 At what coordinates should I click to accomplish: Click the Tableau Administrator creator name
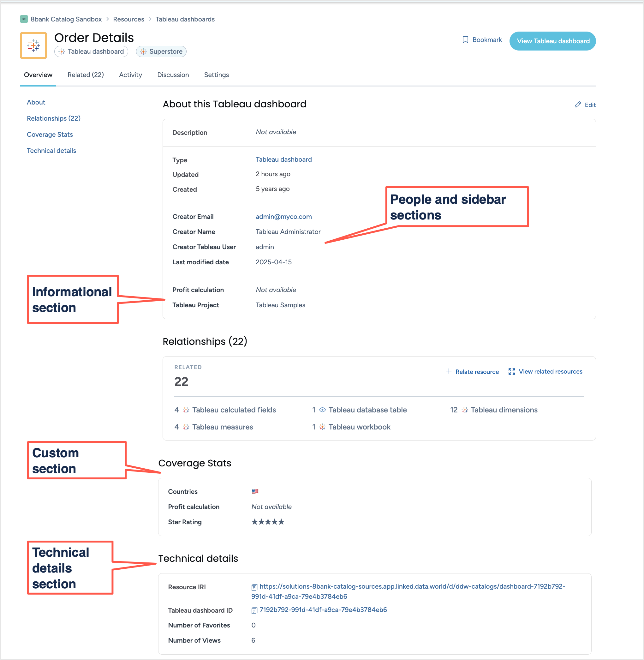click(x=288, y=232)
